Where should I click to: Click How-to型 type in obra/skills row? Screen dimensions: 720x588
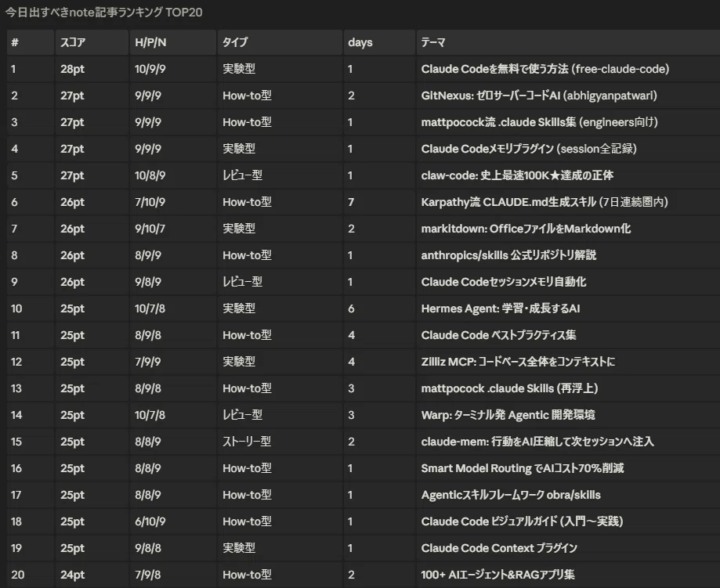coord(280,496)
